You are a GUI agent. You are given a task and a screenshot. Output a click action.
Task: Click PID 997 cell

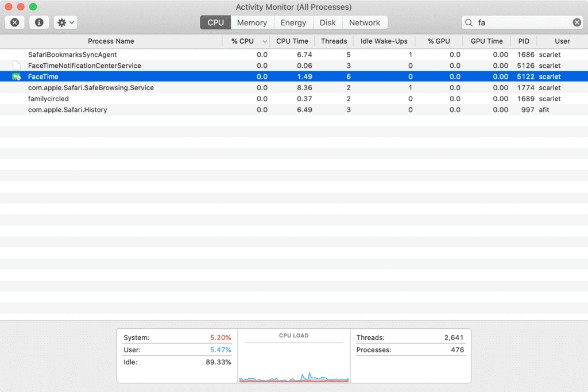click(528, 110)
